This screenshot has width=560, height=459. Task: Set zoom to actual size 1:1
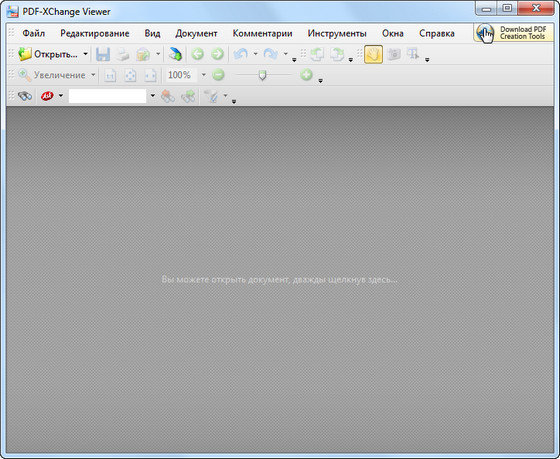coord(110,75)
